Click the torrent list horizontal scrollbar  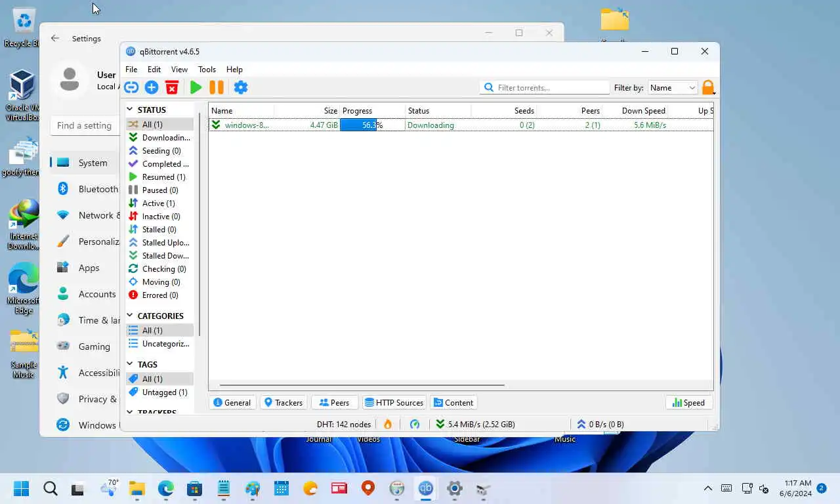362,385
